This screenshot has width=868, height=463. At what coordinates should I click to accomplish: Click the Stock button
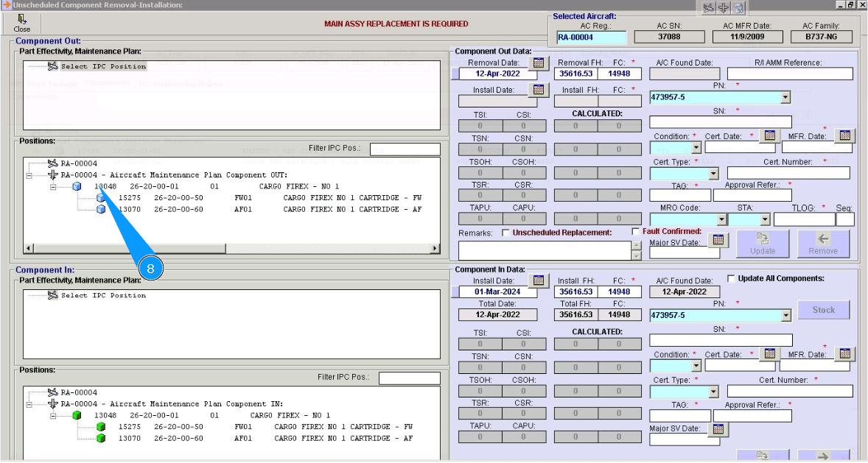823,310
